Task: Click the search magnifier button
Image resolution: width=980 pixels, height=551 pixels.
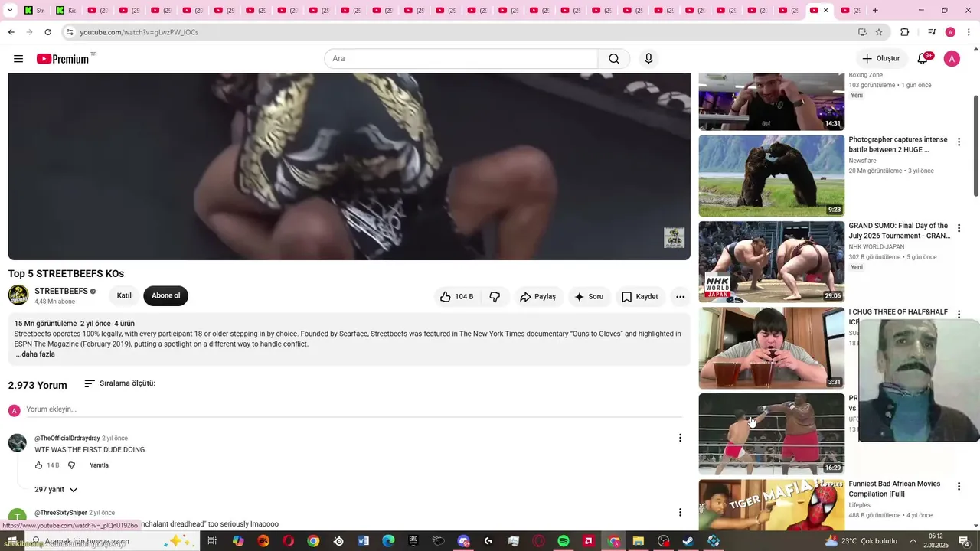Action: [614, 59]
